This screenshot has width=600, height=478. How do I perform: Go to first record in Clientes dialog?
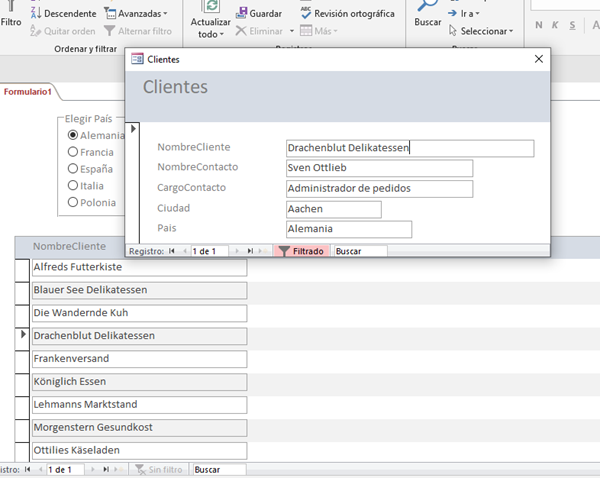(x=172, y=251)
